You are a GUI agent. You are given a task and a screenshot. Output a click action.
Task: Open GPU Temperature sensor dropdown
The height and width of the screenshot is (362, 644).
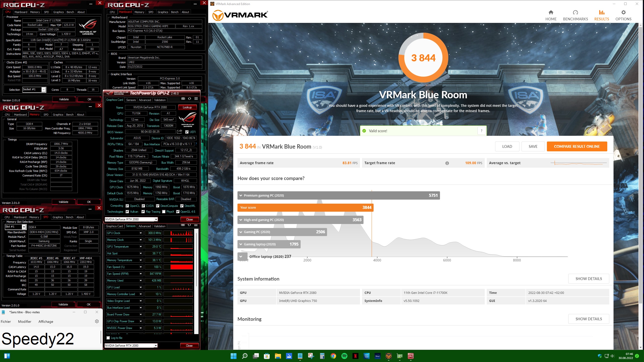point(141,247)
